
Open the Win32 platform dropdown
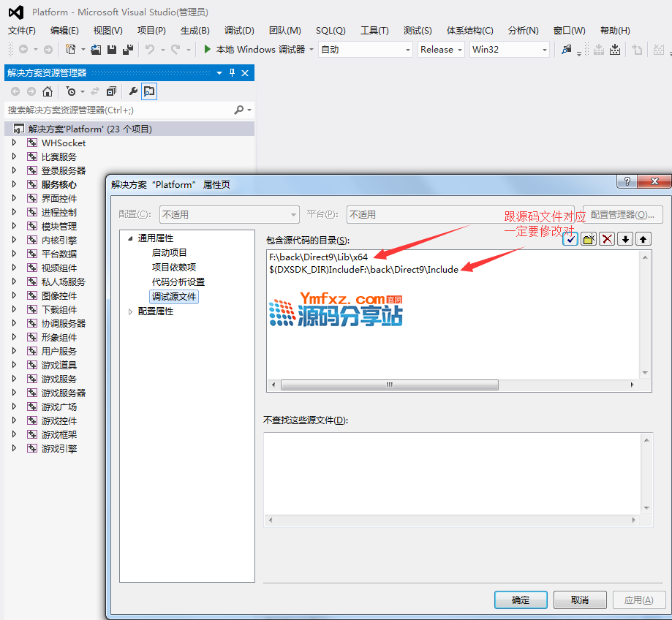(509, 50)
